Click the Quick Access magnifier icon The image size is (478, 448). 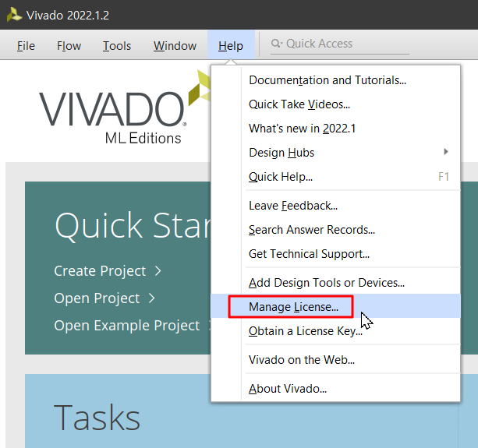pyautogui.click(x=275, y=44)
